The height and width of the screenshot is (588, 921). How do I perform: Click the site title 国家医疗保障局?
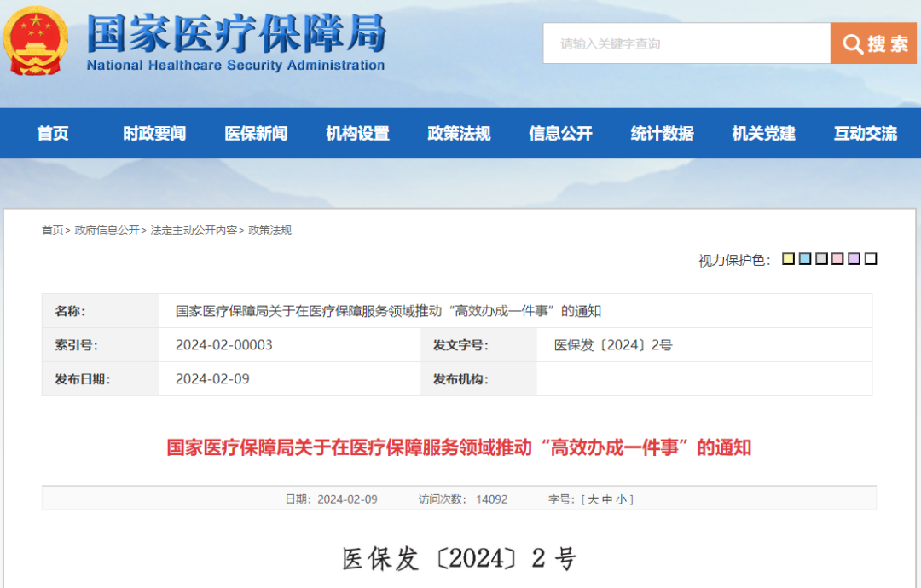pos(237,33)
